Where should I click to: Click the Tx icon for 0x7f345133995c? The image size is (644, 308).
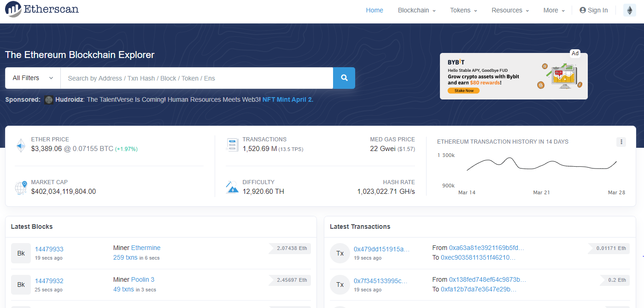click(x=340, y=285)
